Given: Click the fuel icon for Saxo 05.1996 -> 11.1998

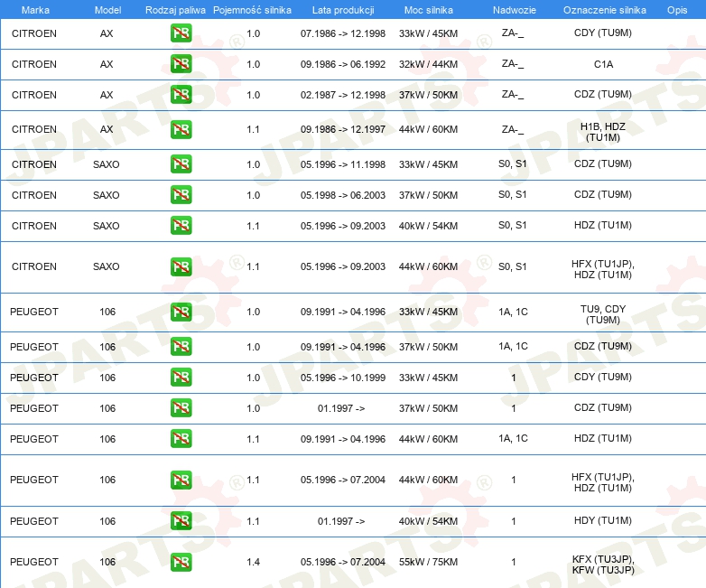Looking at the screenshot, I should click(x=181, y=164).
